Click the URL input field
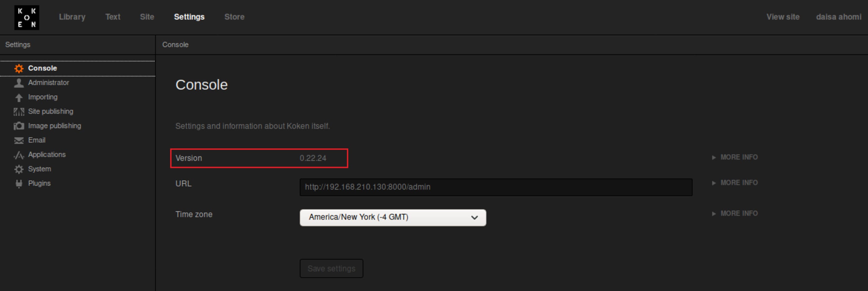The image size is (868, 291). pos(496,187)
